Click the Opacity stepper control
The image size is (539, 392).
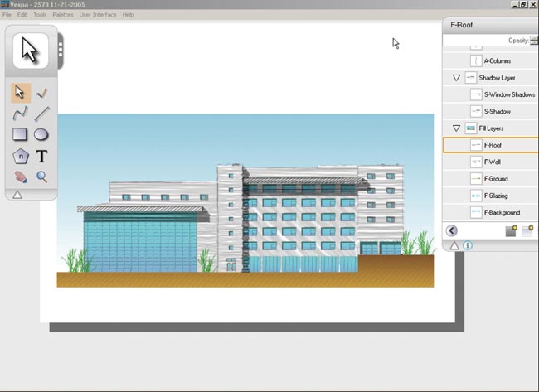coord(533,41)
